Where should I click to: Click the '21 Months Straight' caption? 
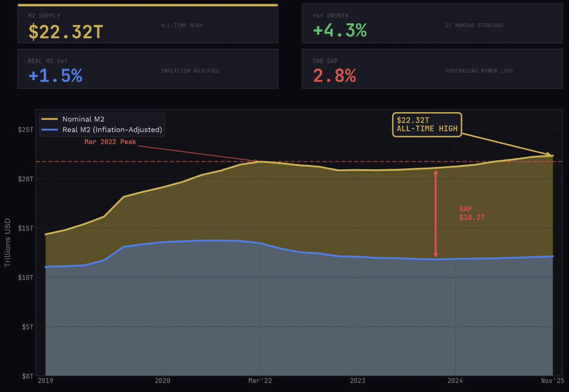[x=474, y=25]
